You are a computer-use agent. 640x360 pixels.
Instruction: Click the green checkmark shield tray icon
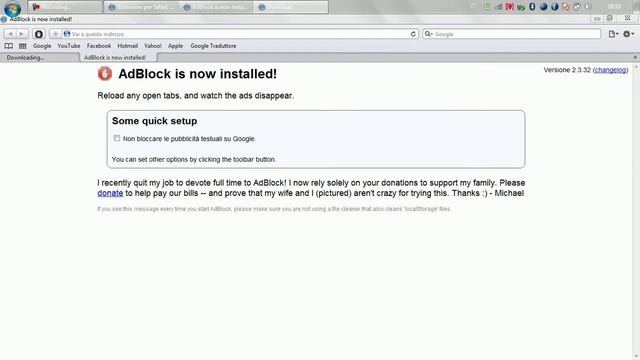[521, 7]
